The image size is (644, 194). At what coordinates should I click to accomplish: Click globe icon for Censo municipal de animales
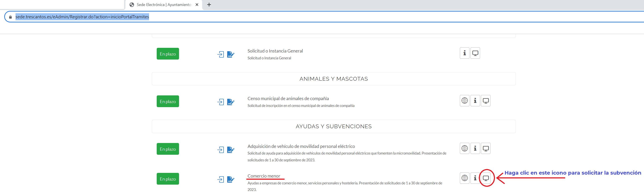(x=465, y=101)
